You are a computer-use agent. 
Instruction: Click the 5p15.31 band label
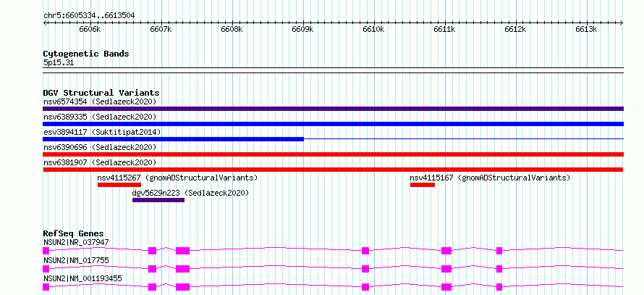pos(59,63)
